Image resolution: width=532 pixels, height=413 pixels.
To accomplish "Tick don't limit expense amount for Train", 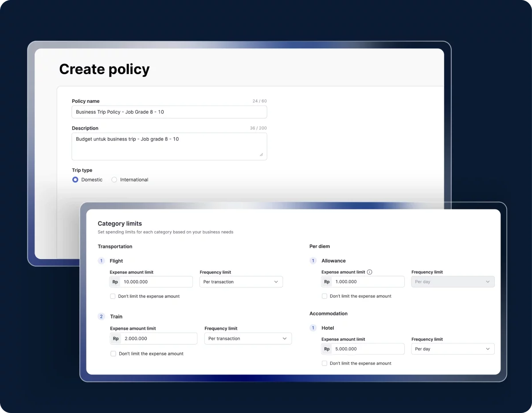I will click(x=113, y=354).
